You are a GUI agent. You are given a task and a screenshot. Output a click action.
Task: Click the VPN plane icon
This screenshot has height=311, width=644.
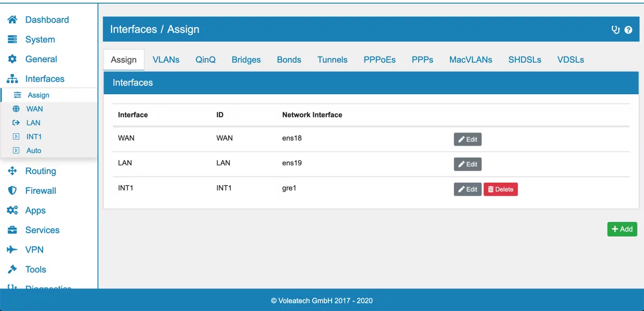(x=12, y=250)
